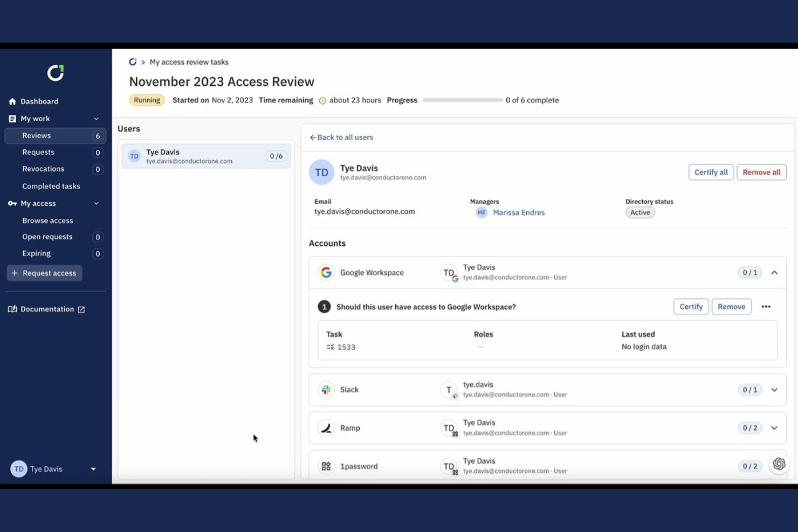Viewport: 798px width, 532px height.
Task: Select the Ramp app icon
Action: pos(326,427)
